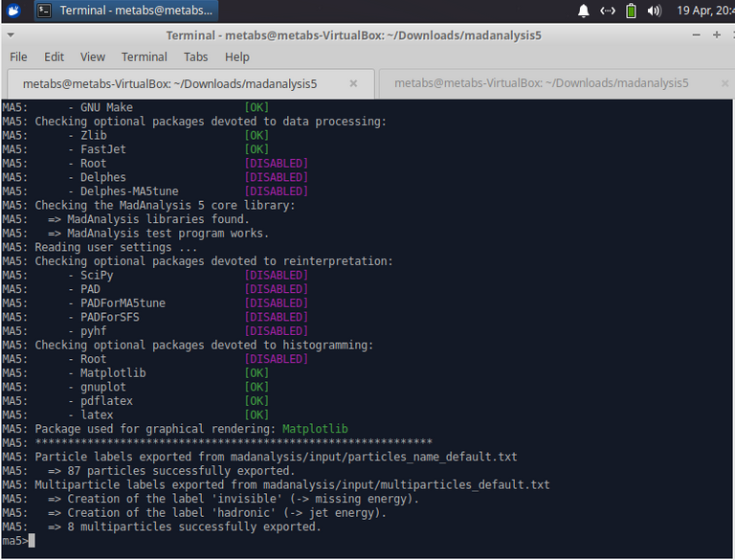Open the Tabs menu
Viewport: 735px width, 560px height.
click(x=195, y=57)
